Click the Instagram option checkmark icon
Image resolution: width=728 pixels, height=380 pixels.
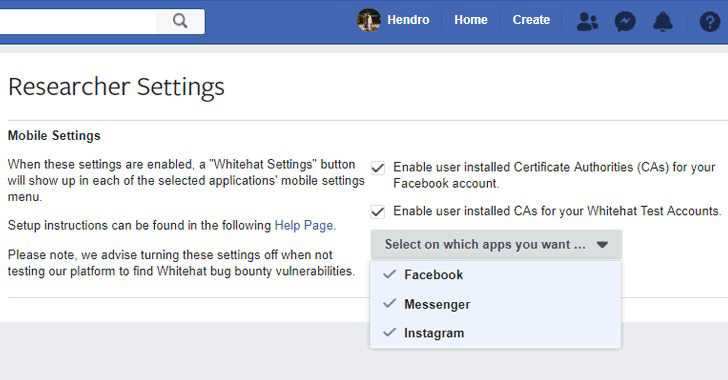point(390,332)
